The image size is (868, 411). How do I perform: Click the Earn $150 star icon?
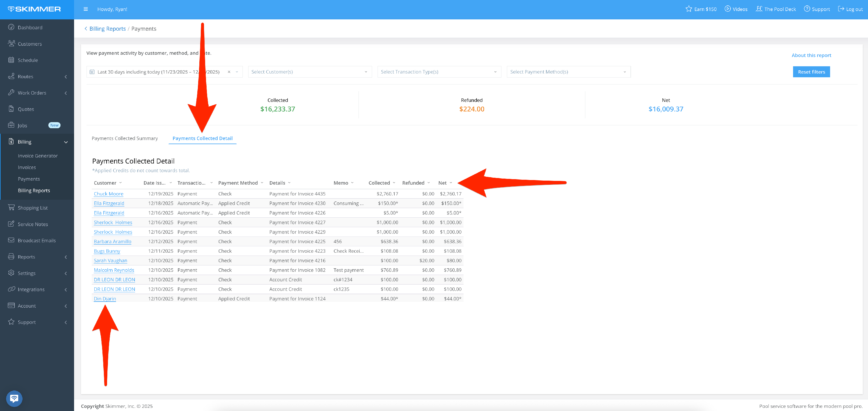tap(688, 9)
